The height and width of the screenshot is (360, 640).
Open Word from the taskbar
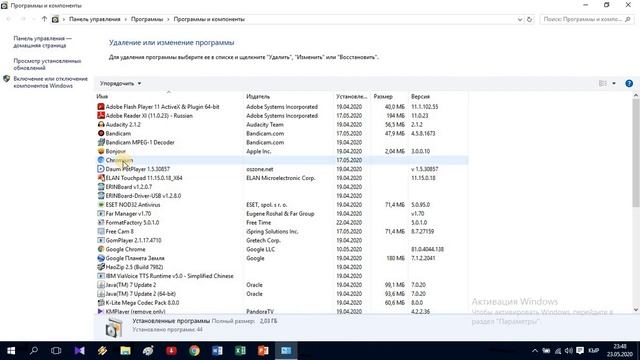[217, 351]
